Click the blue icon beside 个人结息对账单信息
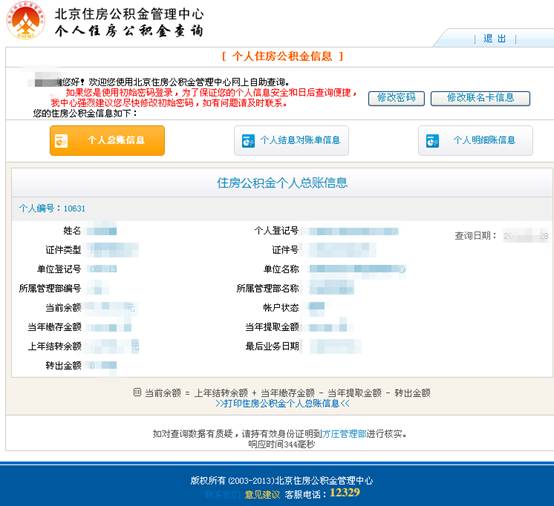Screen dimensions: 554x506 [248, 141]
